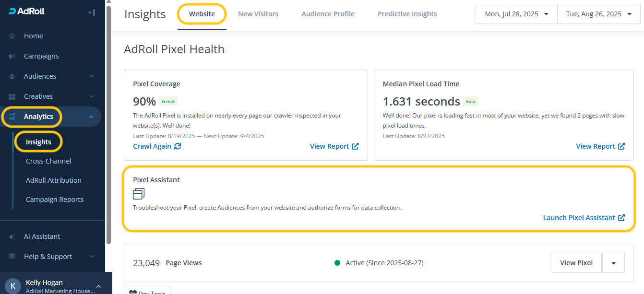Click the View Pixel button

(x=576, y=263)
